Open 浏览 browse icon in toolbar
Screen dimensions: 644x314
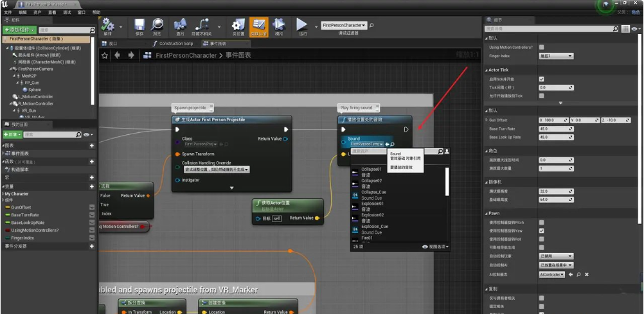point(157,27)
